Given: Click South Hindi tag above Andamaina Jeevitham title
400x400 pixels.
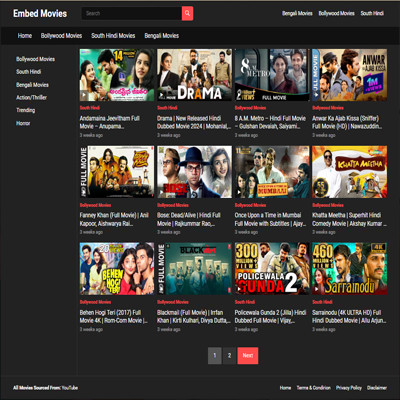Looking at the screenshot, I should [90, 108].
